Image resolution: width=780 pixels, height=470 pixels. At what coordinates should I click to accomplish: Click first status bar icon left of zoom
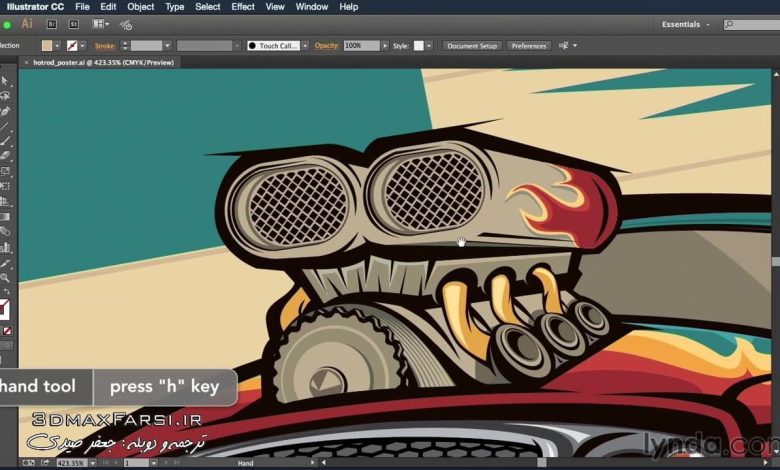pyautogui.click(x=28, y=463)
